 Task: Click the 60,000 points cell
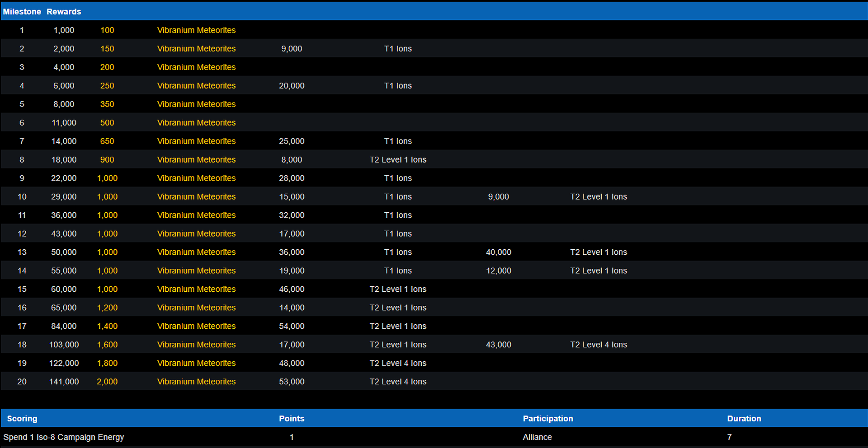64,289
